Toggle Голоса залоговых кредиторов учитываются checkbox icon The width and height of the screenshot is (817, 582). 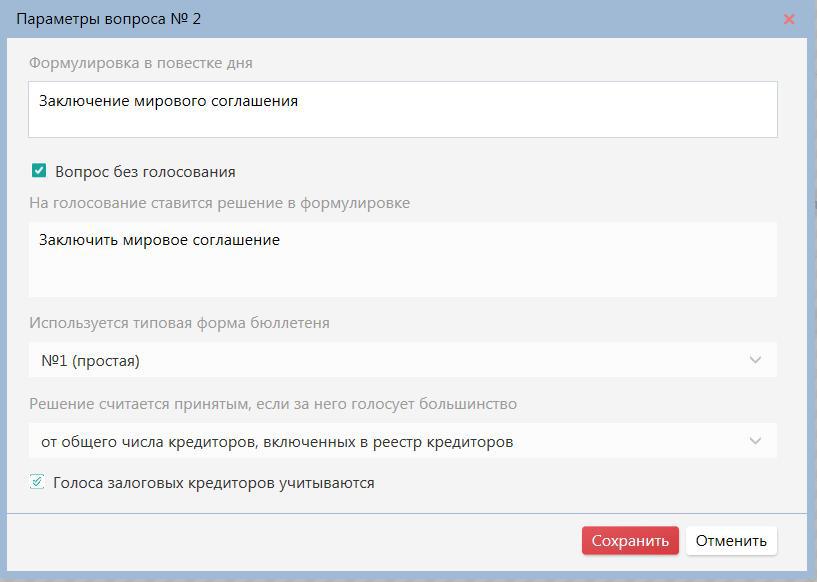37,482
